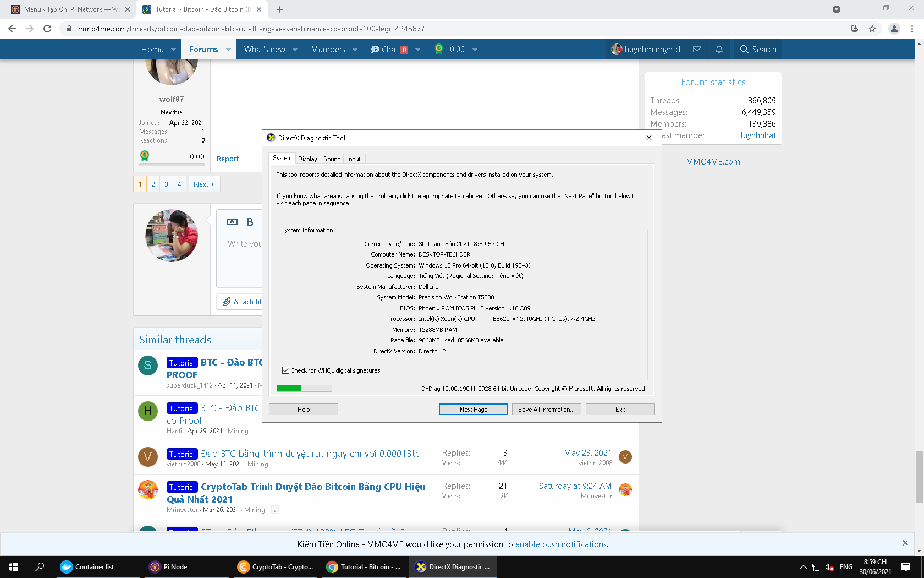Image resolution: width=924 pixels, height=578 pixels.
Task: Go to the Next thread page
Action: point(204,184)
